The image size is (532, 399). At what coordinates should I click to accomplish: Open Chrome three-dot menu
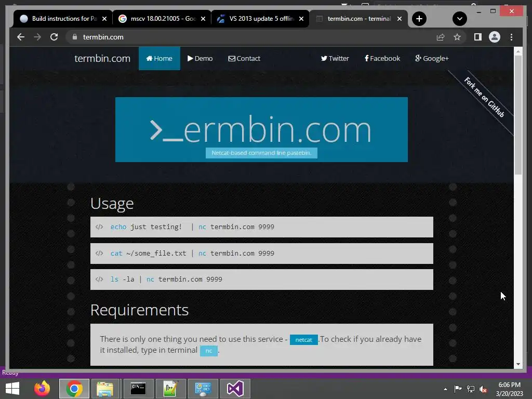pyautogui.click(x=511, y=37)
